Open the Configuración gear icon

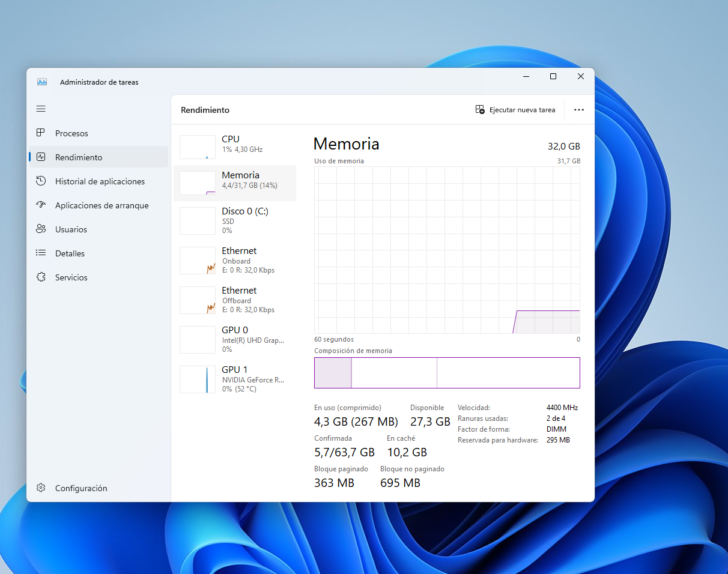pyautogui.click(x=41, y=488)
